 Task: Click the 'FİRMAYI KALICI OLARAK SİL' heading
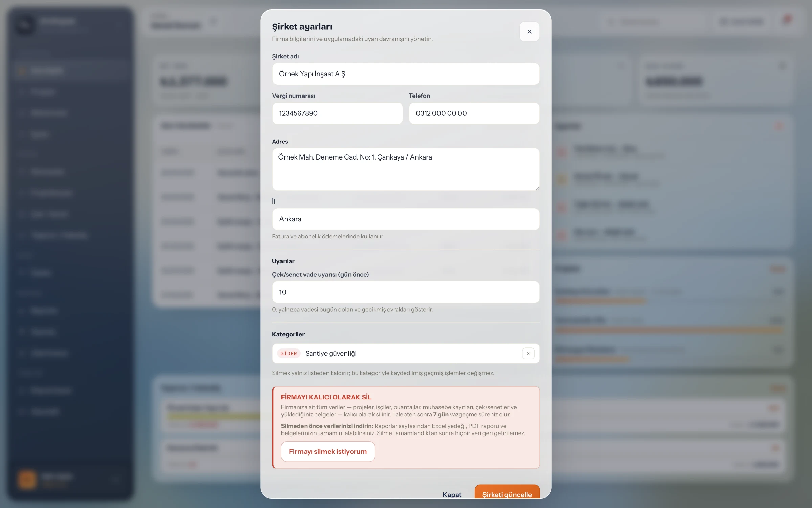326,397
